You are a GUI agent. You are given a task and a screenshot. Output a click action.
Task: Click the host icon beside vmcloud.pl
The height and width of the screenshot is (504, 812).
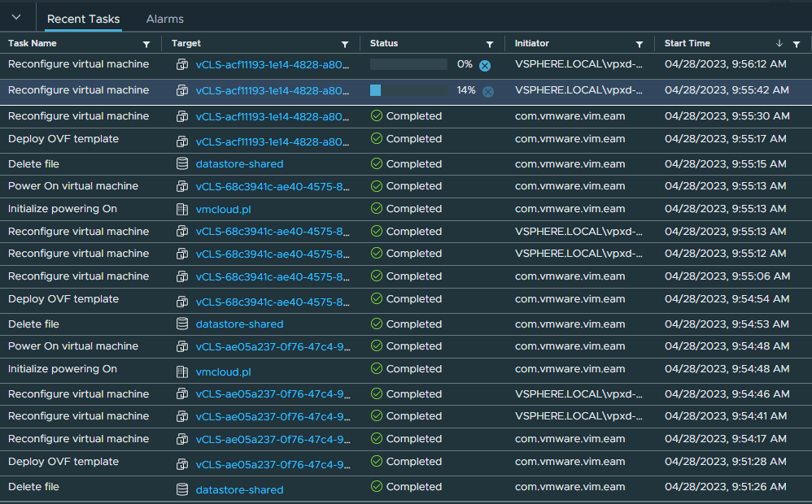point(181,210)
